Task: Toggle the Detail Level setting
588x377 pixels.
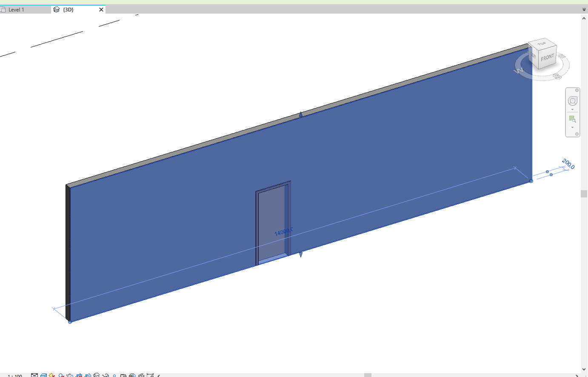Action: [x=35, y=375]
